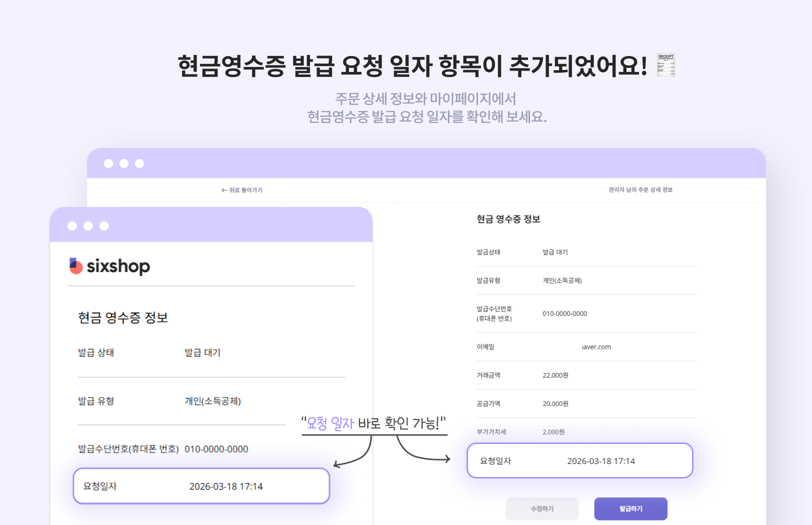Click the 20,000원 supply amount value
Image resolution: width=812 pixels, height=525 pixels.
tap(555, 404)
